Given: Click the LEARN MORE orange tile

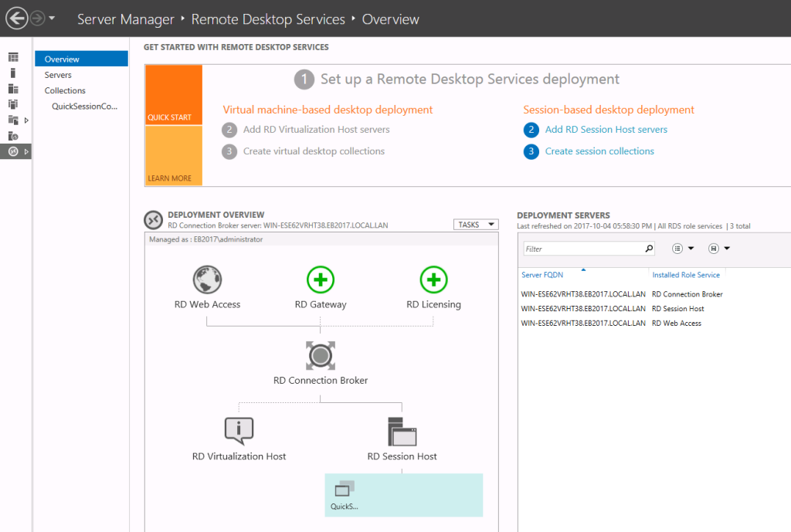Looking at the screenshot, I should coord(173,157).
